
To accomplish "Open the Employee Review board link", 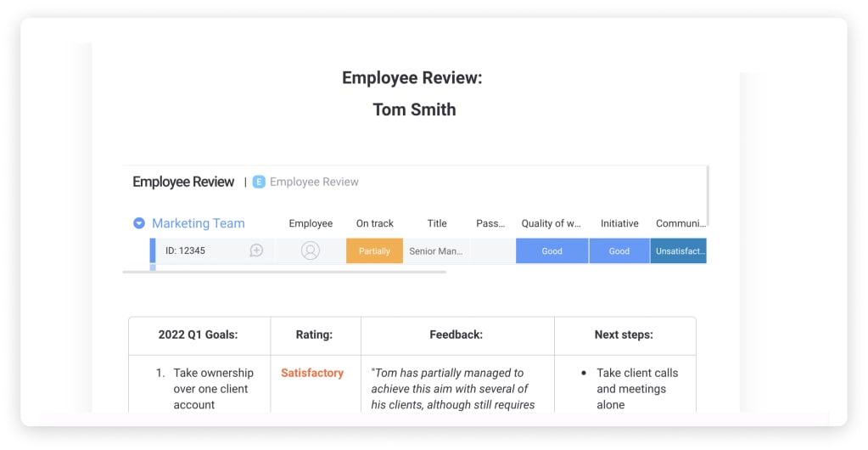I will (314, 182).
